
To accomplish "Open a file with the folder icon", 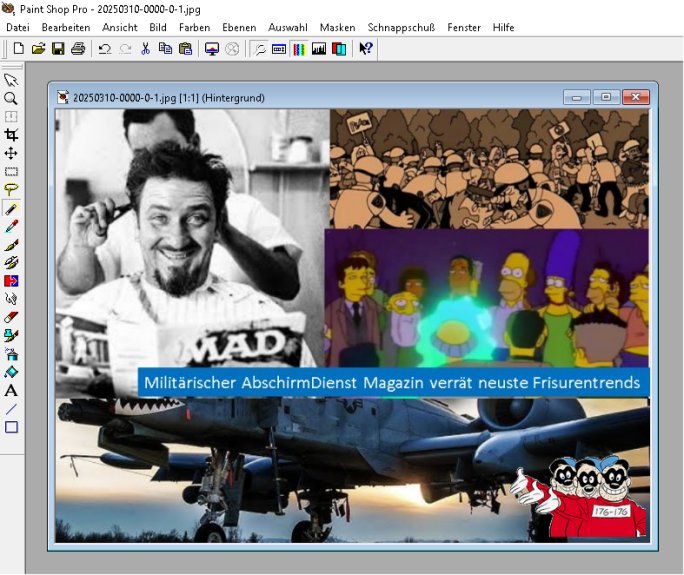I will click(x=38, y=48).
